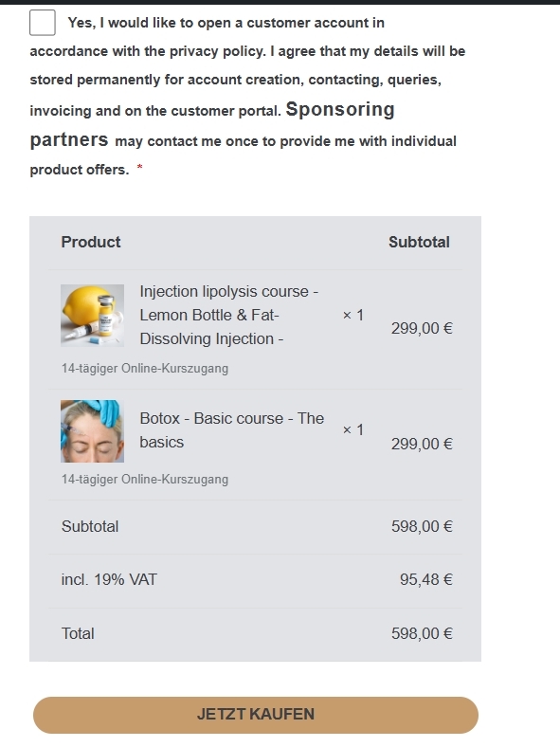Click the quantity × 1 of Botox course
The height and width of the screenshot is (747, 560).
pyautogui.click(x=353, y=429)
